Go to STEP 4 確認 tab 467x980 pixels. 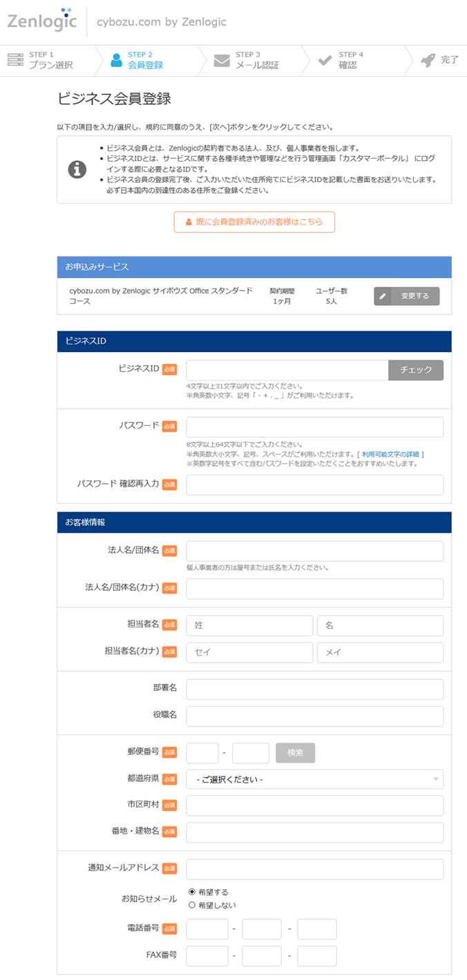pyautogui.click(x=351, y=61)
